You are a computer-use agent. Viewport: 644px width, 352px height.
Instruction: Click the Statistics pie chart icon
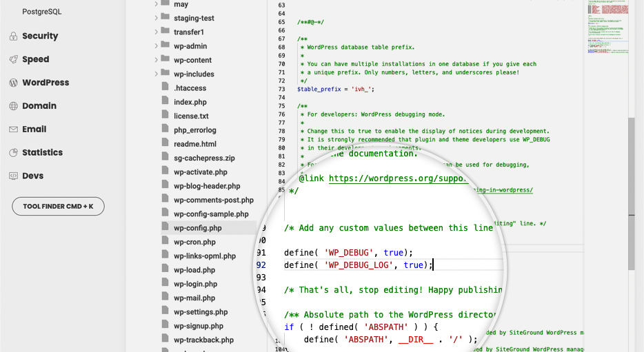click(14, 153)
